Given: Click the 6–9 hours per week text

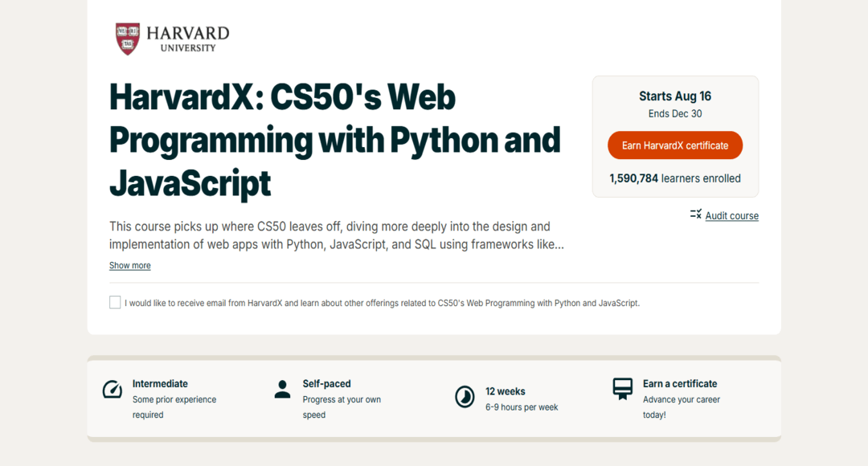Looking at the screenshot, I should pos(522,407).
